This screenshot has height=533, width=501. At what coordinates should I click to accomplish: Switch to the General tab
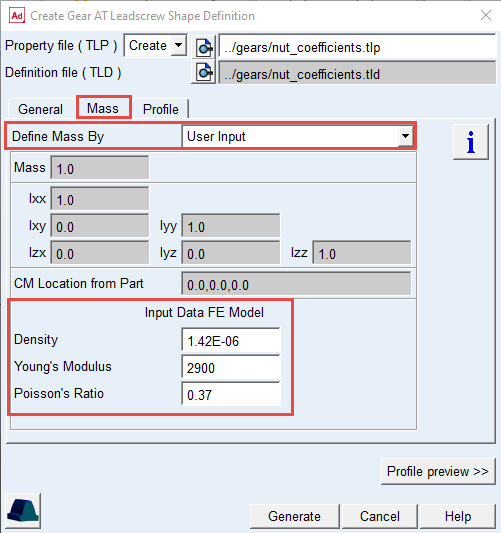(40, 109)
